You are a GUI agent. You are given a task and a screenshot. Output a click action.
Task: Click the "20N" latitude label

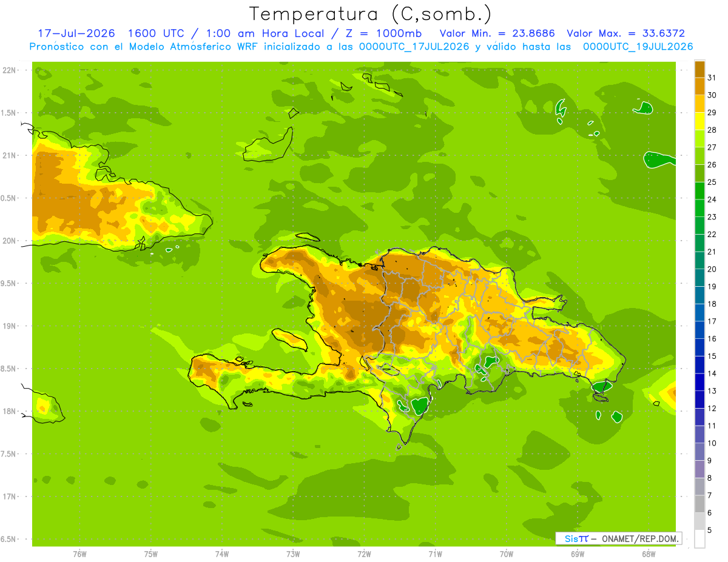pyautogui.click(x=10, y=241)
